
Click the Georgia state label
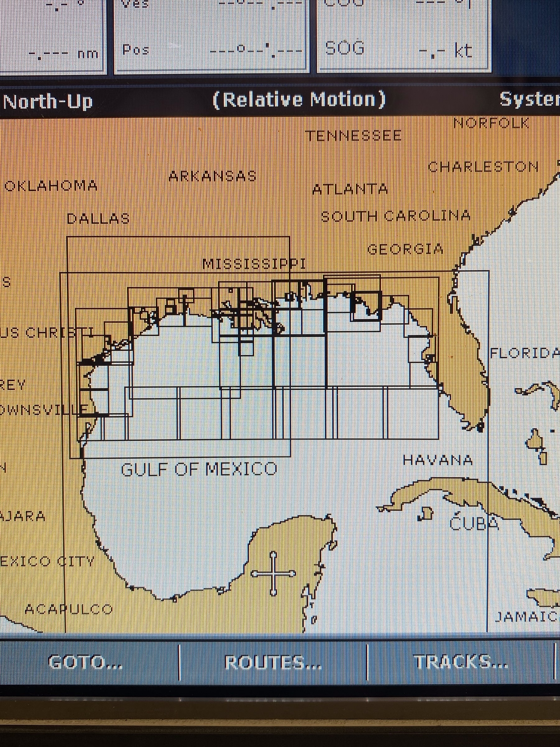pyautogui.click(x=405, y=250)
